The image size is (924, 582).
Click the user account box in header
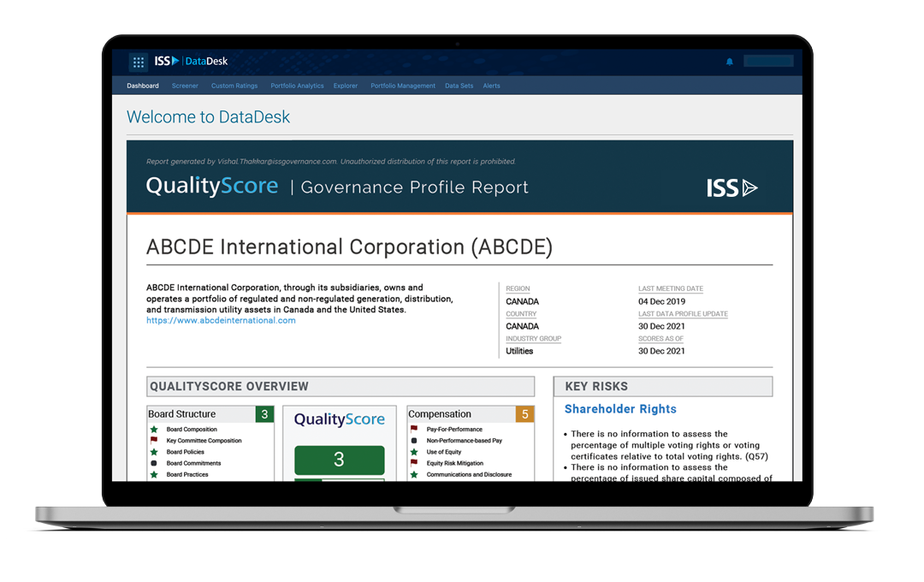[x=768, y=61]
